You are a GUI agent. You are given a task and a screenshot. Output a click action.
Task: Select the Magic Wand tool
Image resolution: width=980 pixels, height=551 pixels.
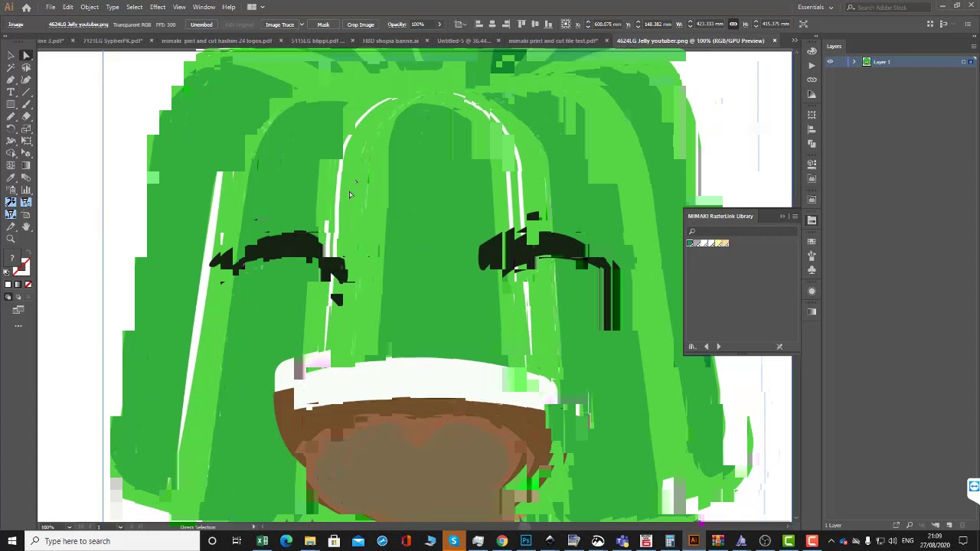11,67
